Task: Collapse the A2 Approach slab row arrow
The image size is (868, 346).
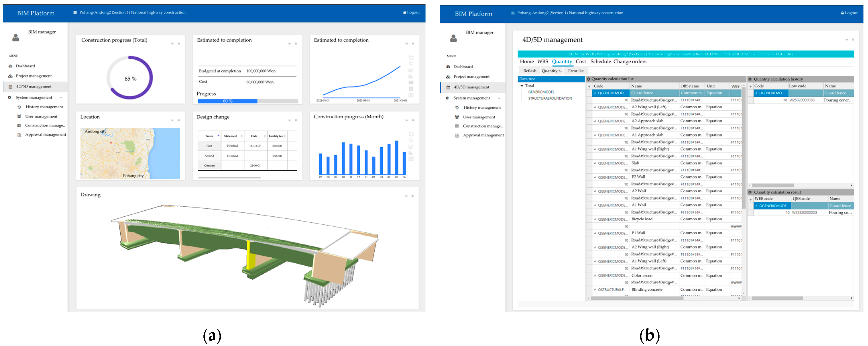Action: click(595, 121)
